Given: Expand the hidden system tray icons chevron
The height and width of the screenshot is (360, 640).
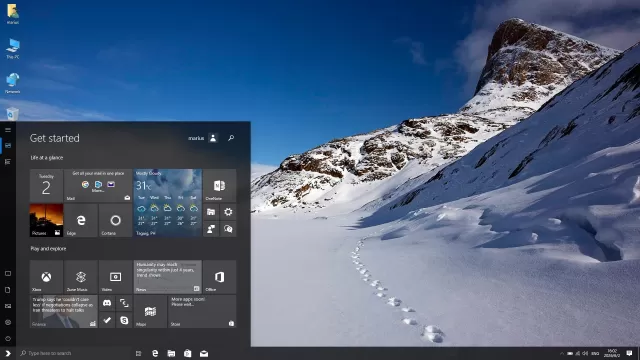Looking at the screenshot, I should coord(562,353).
